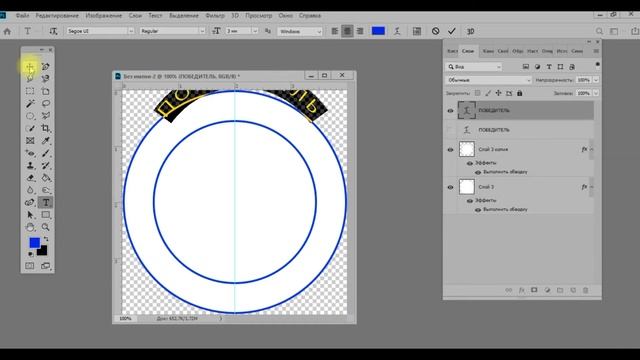The image size is (640, 360).
Task: Go to Home screen icon
Action: tap(7, 31)
